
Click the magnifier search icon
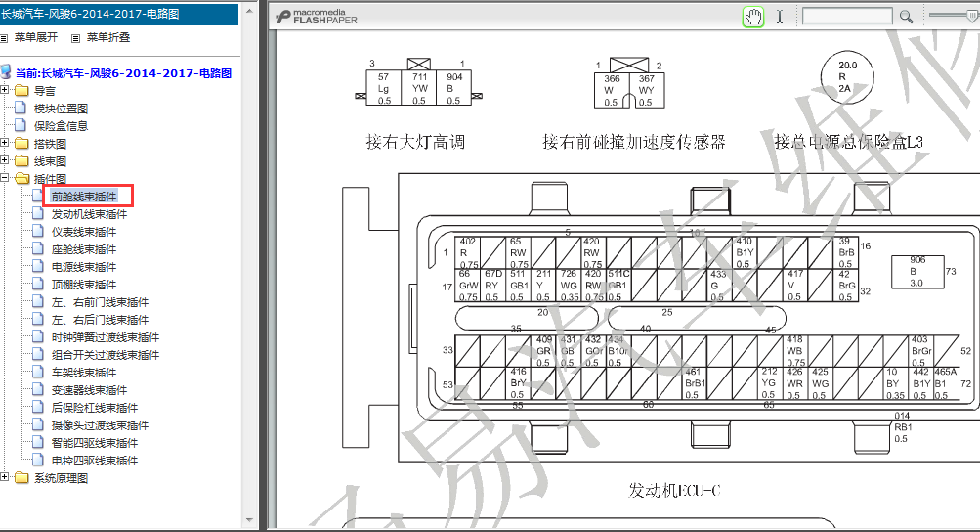(907, 17)
